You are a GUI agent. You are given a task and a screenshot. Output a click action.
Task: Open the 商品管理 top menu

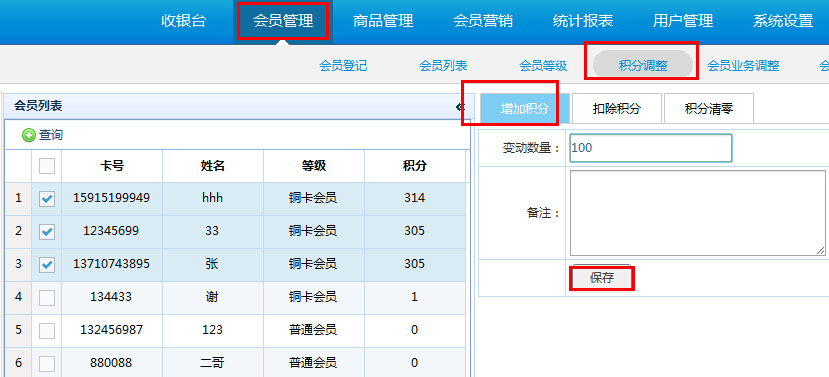pyautogui.click(x=383, y=21)
